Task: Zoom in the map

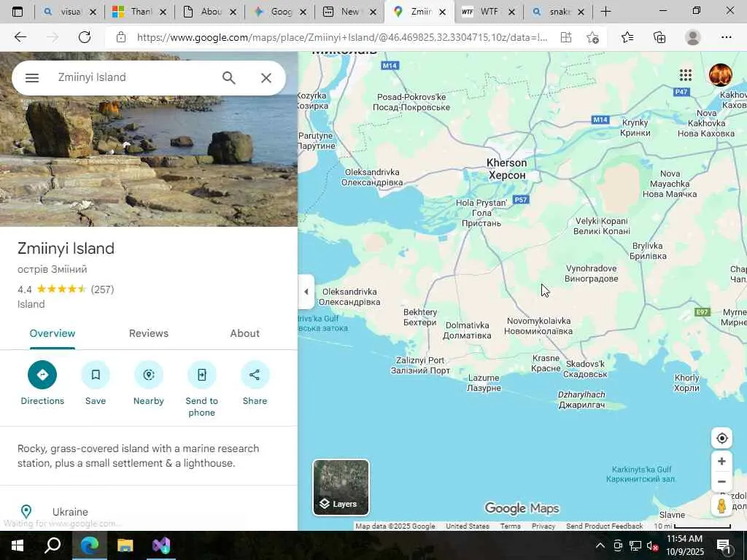Action: click(x=721, y=462)
